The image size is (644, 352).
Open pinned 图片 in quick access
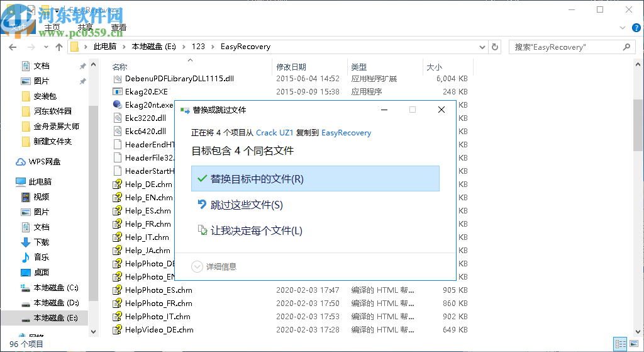41,81
